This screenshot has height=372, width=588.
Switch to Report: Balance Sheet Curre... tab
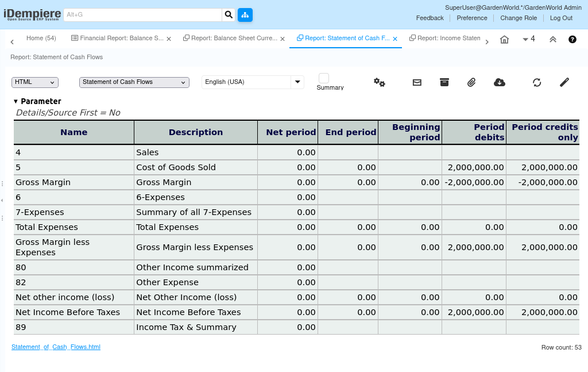pyautogui.click(x=234, y=38)
